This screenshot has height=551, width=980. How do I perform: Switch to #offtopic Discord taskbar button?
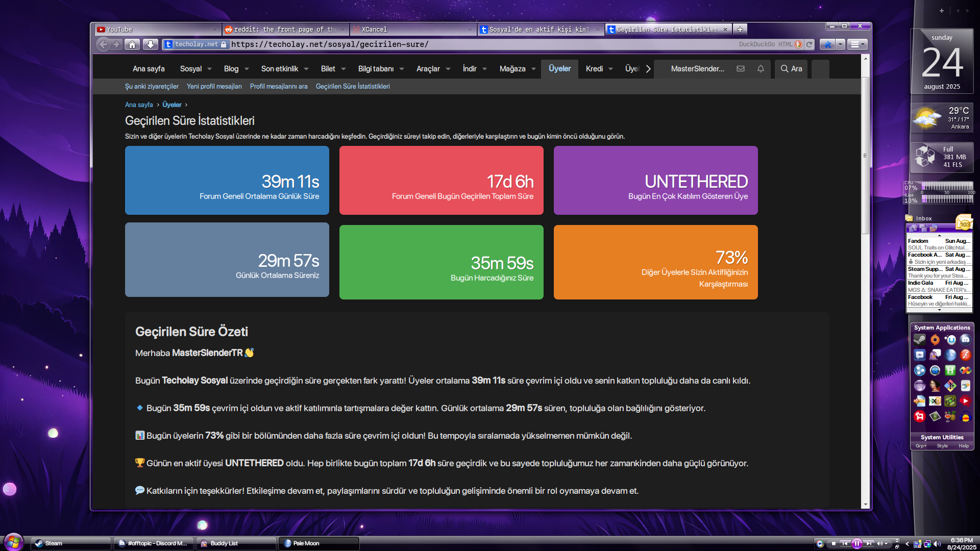(x=154, y=543)
